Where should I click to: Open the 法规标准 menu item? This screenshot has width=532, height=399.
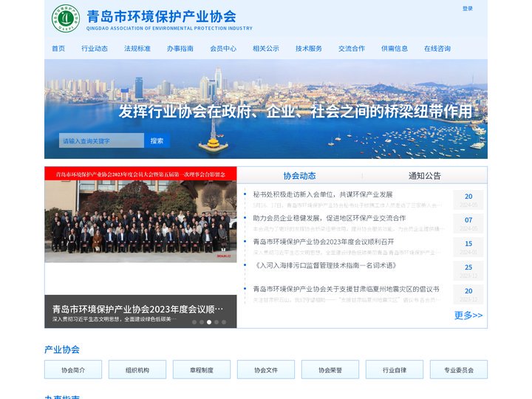pos(137,49)
